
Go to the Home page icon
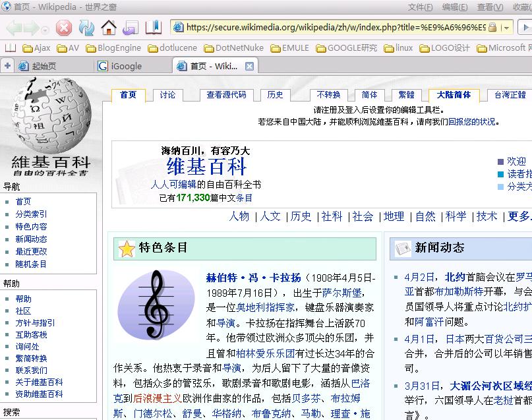coord(109,28)
